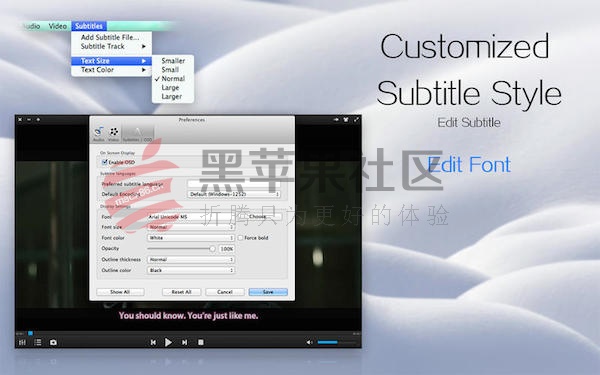This screenshot has height=375, width=600.
Task: Start playback with the play icon
Action: [x=168, y=342]
